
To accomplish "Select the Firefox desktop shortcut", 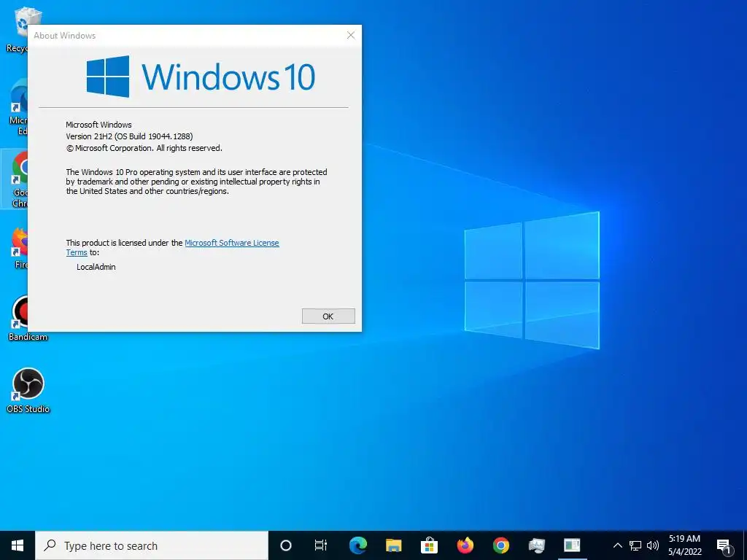I will tap(19, 248).
